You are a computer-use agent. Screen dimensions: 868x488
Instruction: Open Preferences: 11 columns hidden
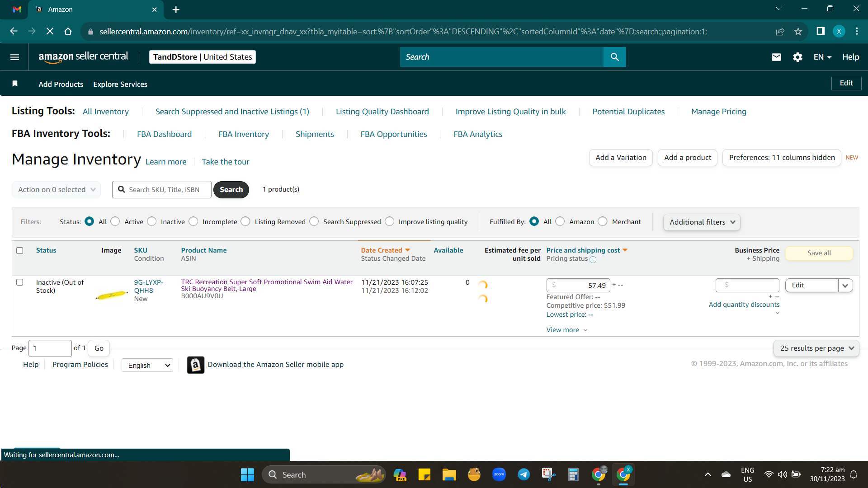coord(782,158)
